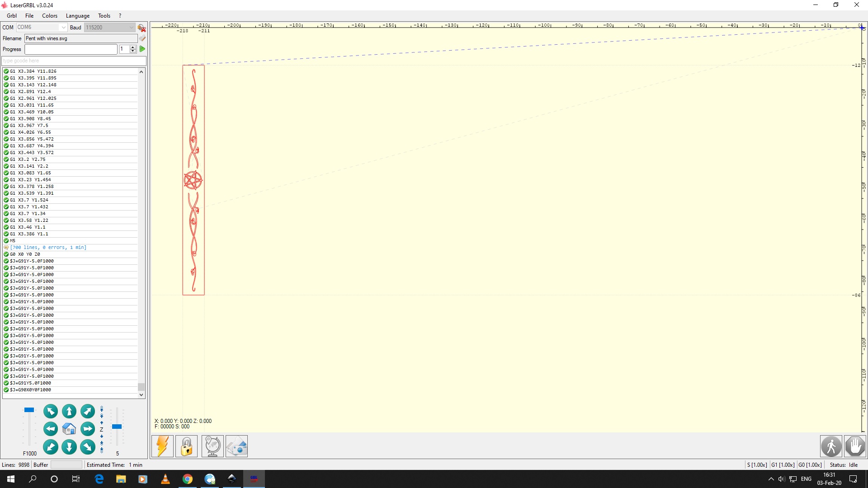Image resolution: width=868 pixels, height=488 pixels.
Task: Open a new gcode file via the folder icon
Action: pos(142,38)
